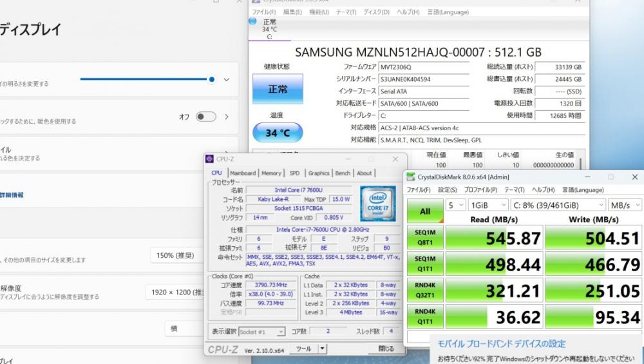Click the power-on count value 1320 回
644x364 pixels.
[560, 104]
